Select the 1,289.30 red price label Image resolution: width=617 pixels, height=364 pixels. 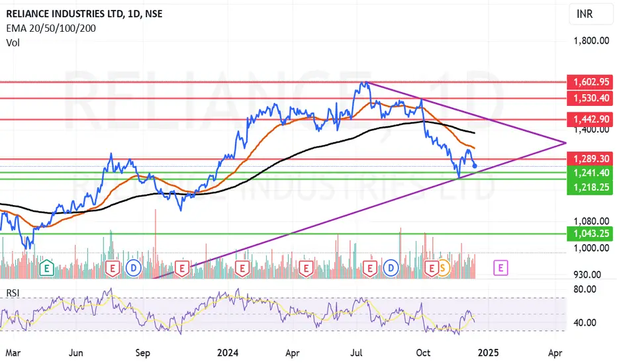click(590, 159)
